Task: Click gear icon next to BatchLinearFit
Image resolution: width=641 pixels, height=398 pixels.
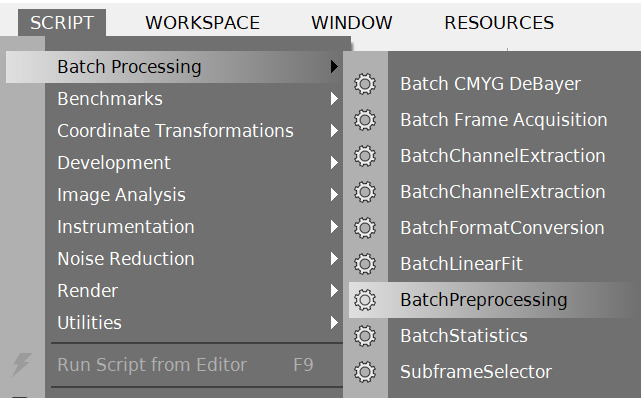Action: [x=365, y=264]
